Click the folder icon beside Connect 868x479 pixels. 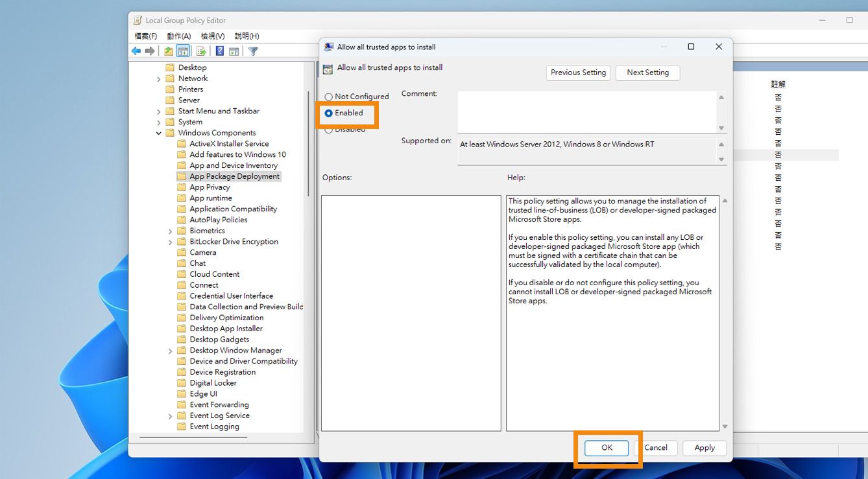pyautogui.click(x=182, y=285)
